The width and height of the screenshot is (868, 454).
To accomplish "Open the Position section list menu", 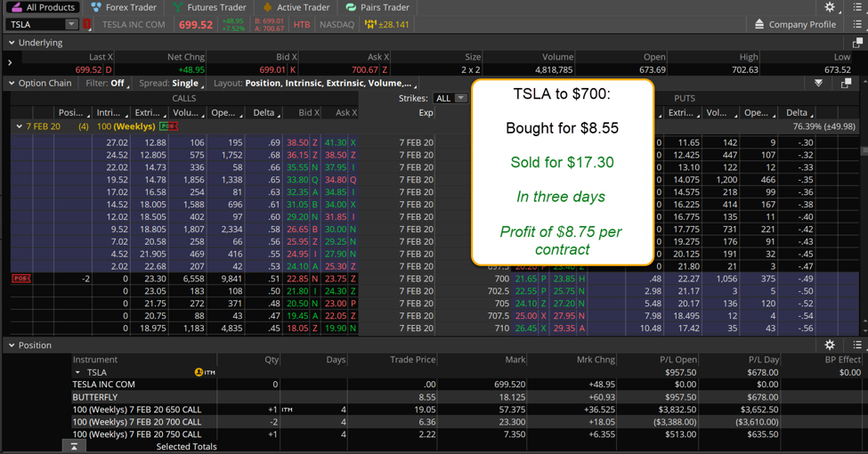I will click(x=857, y=345).
